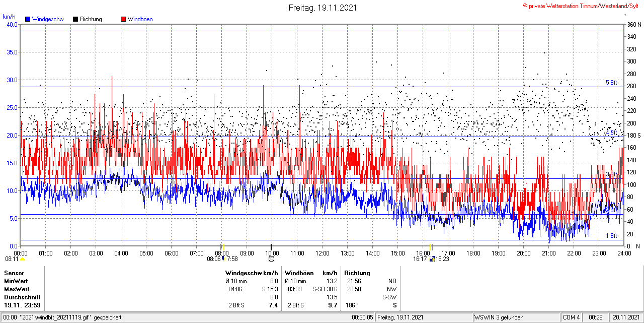Image resolution: width=644 pixels, height=323 pixels.
Task: Click the MaxWert row label
Action: (x=16, y=289)
